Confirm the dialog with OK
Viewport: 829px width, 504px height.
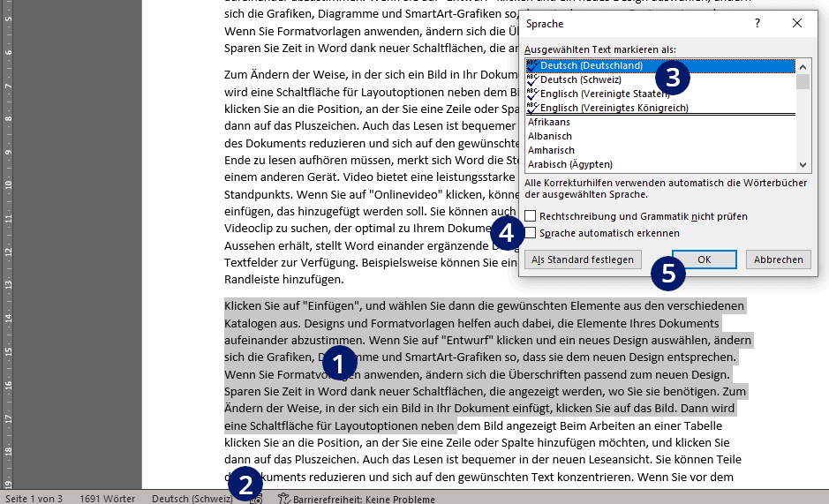coord(705,260)
